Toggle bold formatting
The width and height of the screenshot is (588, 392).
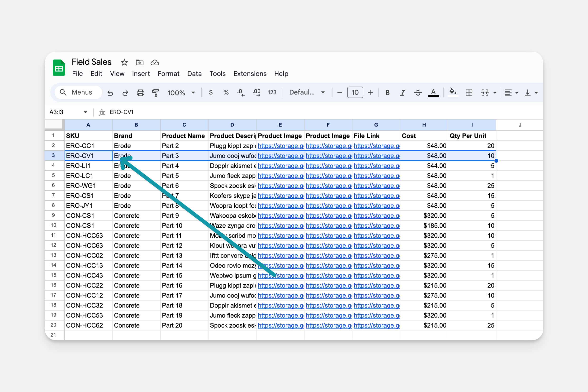click(387, 93)
